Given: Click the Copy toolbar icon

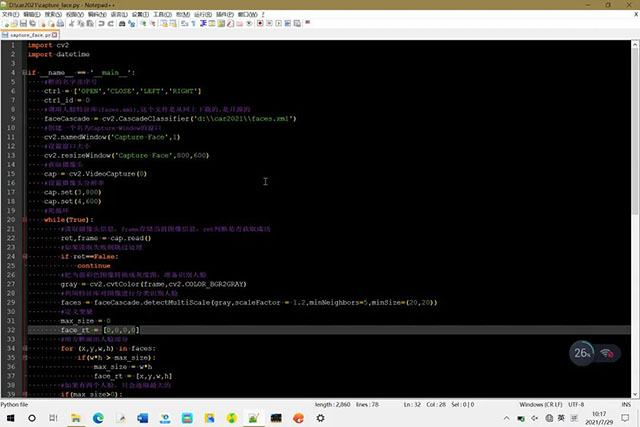Looking at the screenshot, I should pos(81,24).
